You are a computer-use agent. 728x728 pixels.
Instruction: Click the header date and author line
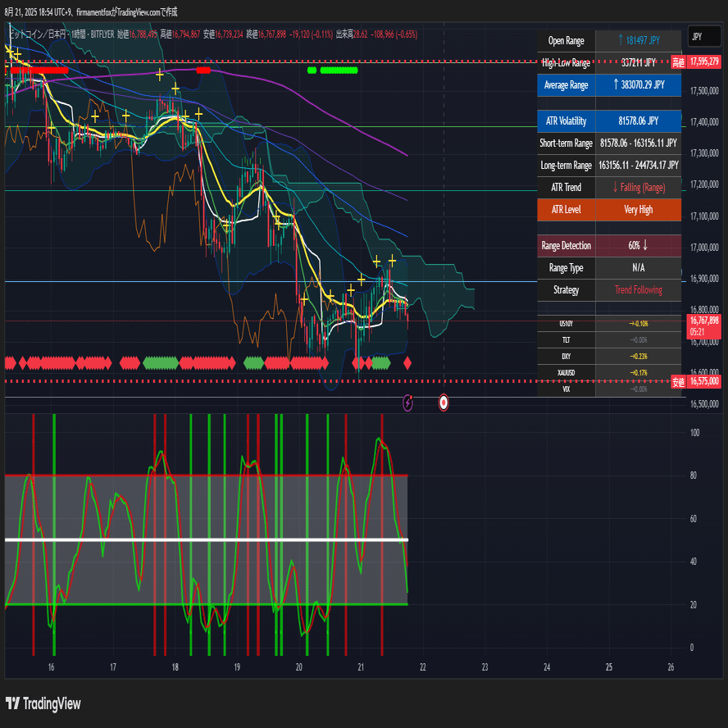tap(91, 12)
